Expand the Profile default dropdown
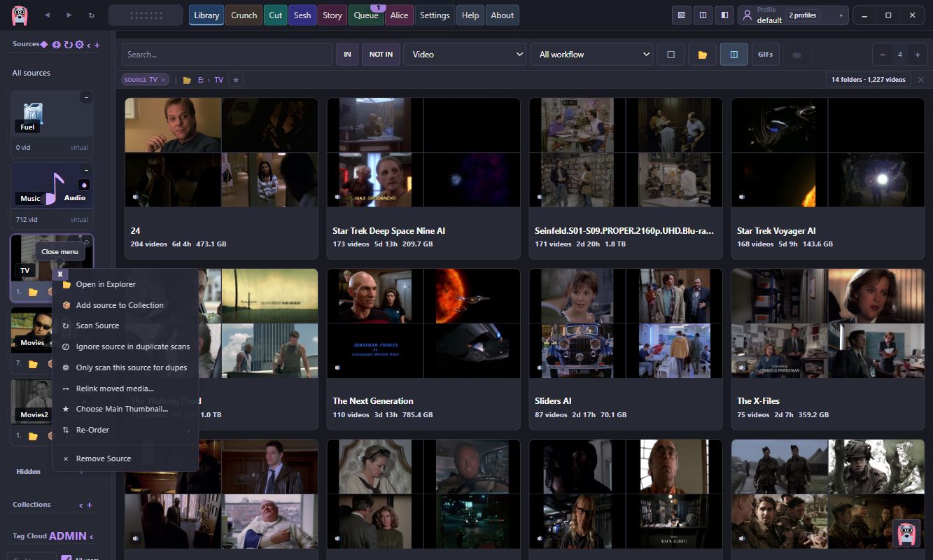Image resolution: width=933 pixels, height=560 pixels. [793, 15]
